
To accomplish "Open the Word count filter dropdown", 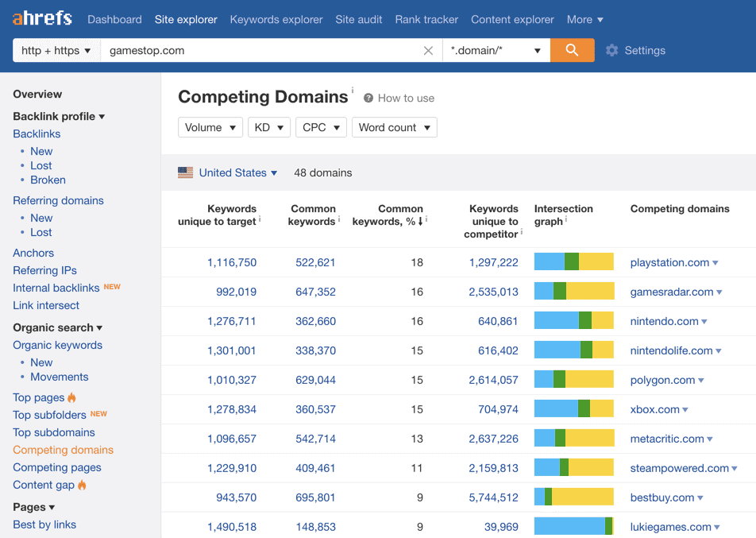I will tap(395, 127).
